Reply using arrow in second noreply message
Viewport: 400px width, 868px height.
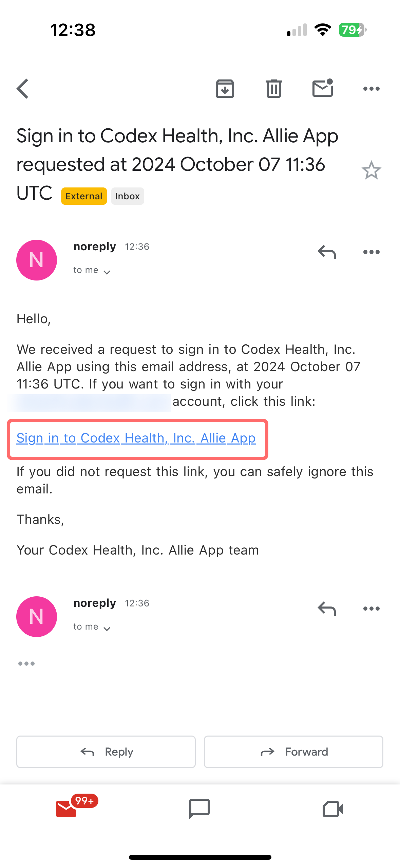327,609
